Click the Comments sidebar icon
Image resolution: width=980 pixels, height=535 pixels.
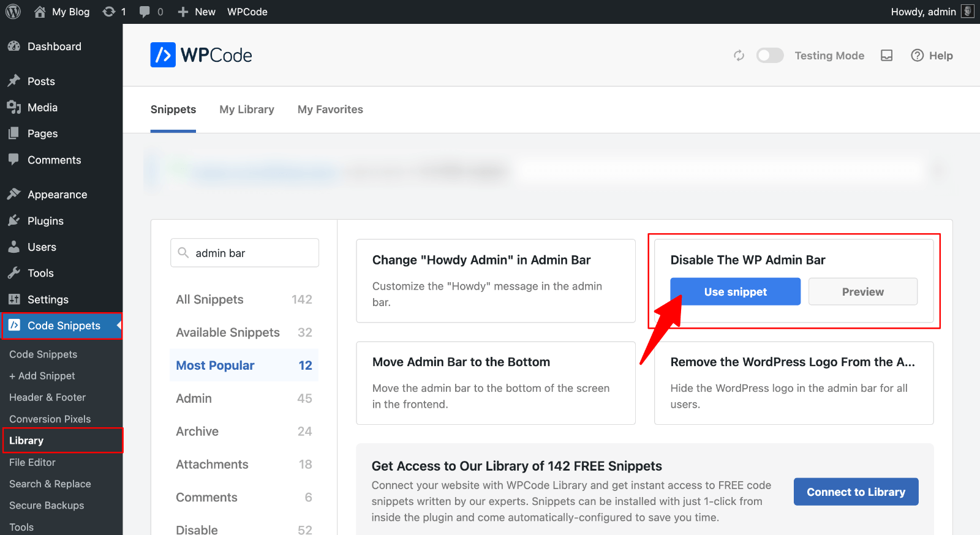coord(13,160)
